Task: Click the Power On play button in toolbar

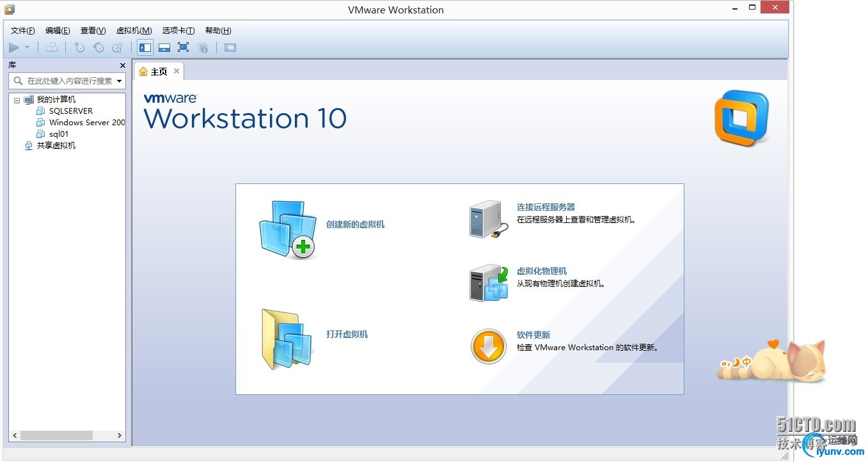Action: point(13,47)
